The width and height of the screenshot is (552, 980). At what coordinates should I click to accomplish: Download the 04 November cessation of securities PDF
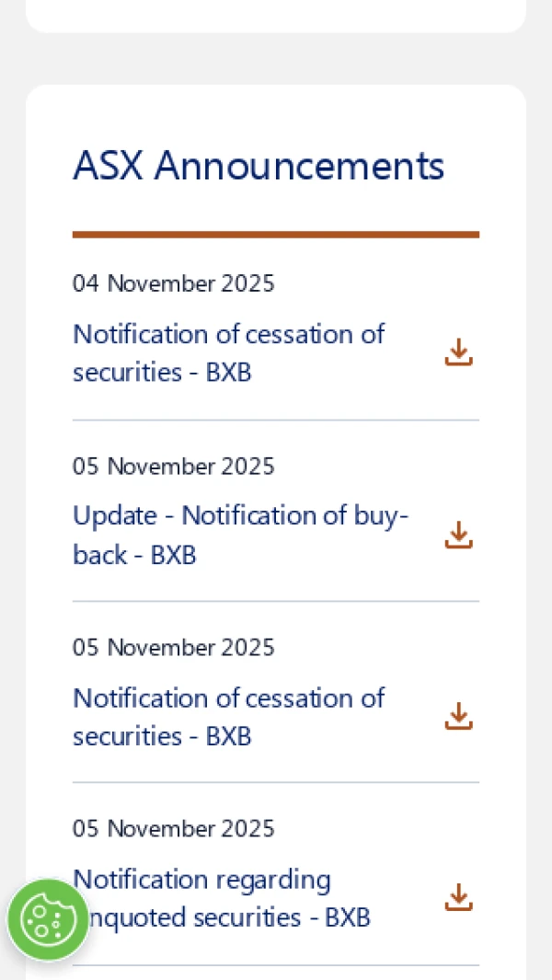[x=457, y=352]
